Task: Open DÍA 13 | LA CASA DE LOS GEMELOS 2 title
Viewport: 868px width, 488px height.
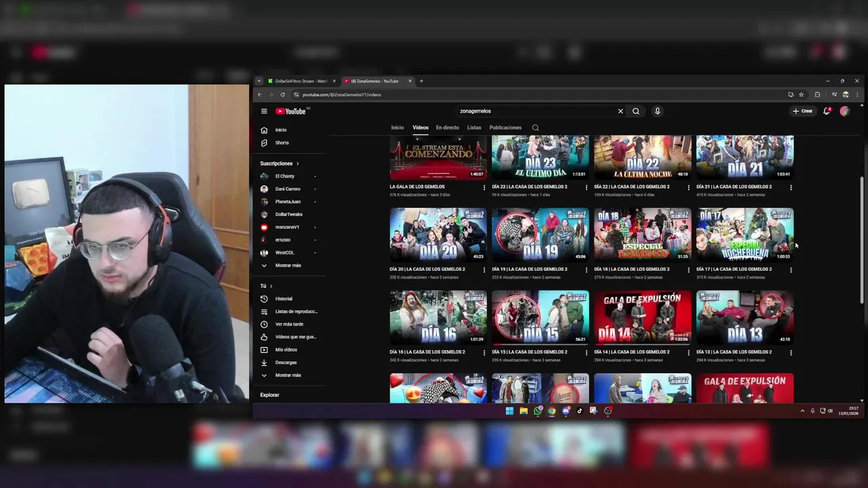Action: click(x=734, y=352)
